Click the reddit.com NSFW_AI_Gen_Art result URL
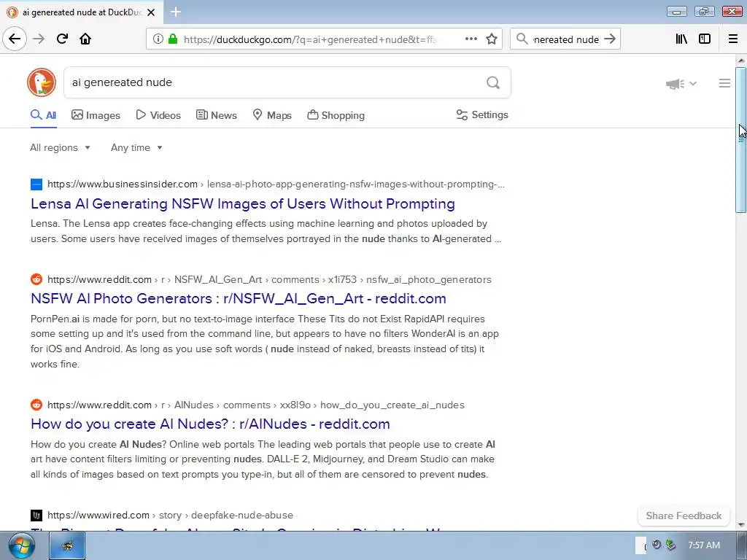Image resolution: width=747 pixels, height=560 pixels. pos(269,279)
